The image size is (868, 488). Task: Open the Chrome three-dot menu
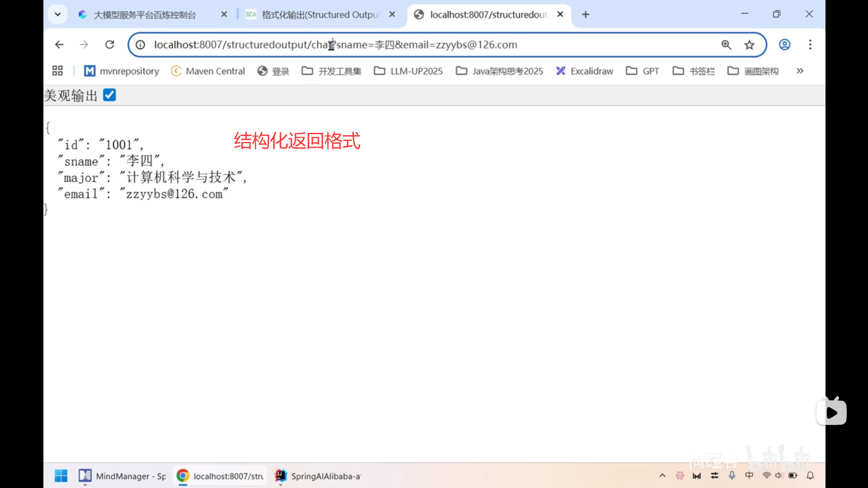click(x=810, y=45)
